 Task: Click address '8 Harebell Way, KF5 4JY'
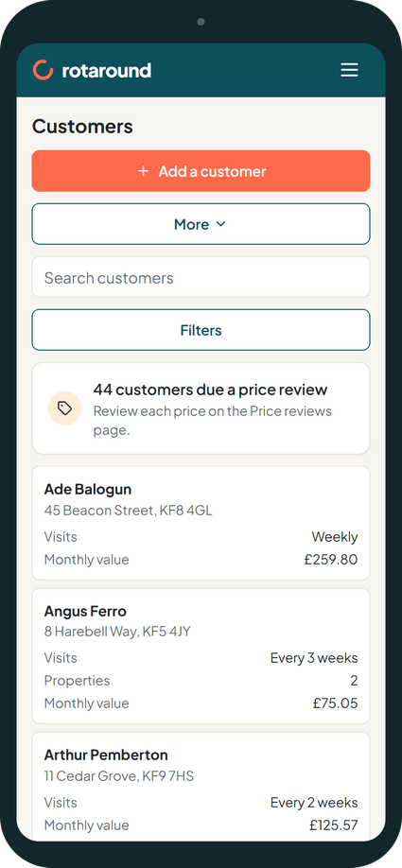(x=117, y=632)
